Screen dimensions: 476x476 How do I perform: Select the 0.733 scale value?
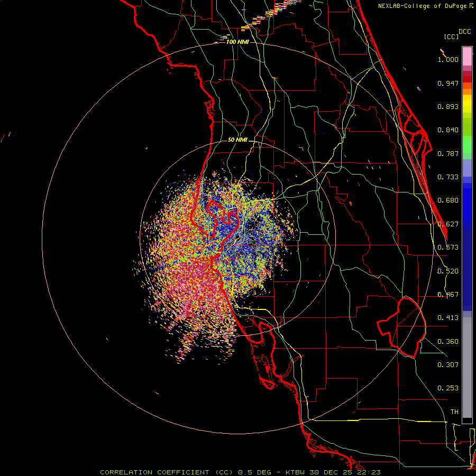point(448,177)
